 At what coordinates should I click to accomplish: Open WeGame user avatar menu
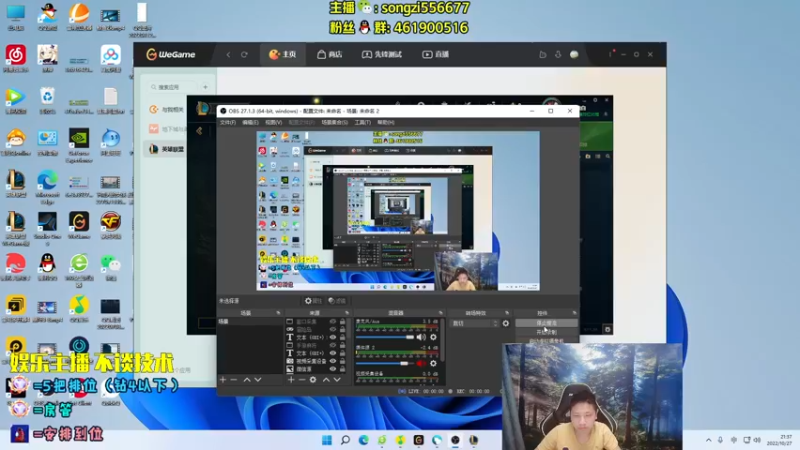574,55
